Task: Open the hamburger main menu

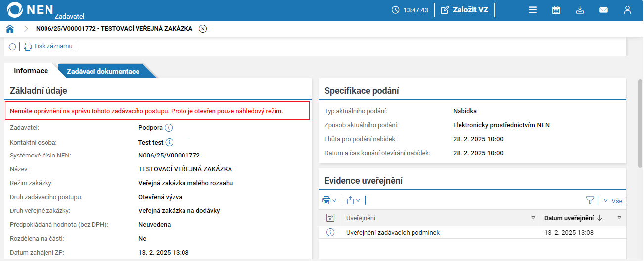Action: (533, 10)
